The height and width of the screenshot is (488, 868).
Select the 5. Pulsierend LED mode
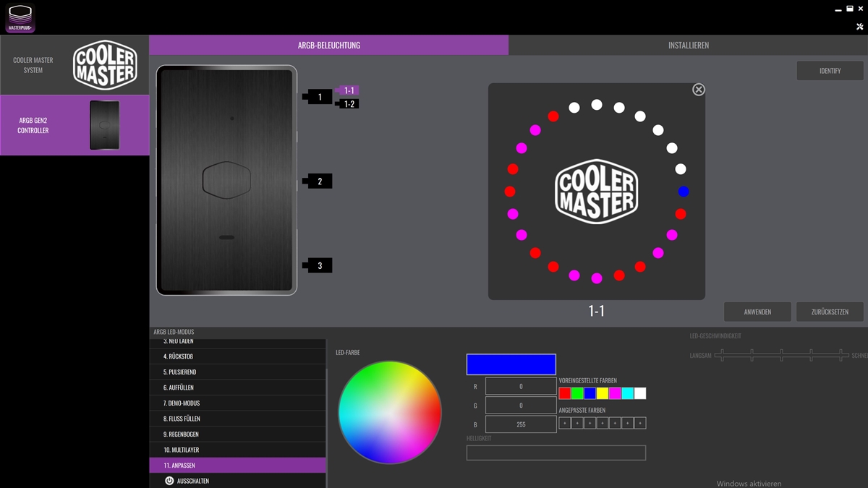point(238,372)
